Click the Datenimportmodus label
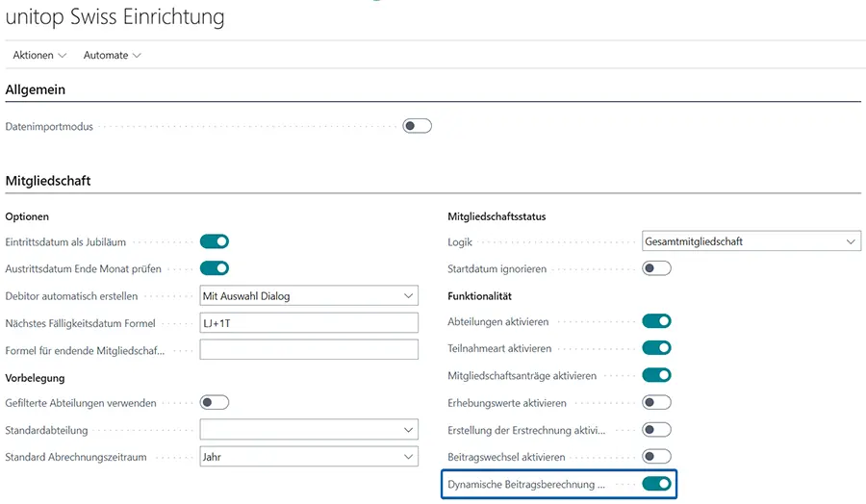Screen dimensions: 866x504 click(49, 126)
